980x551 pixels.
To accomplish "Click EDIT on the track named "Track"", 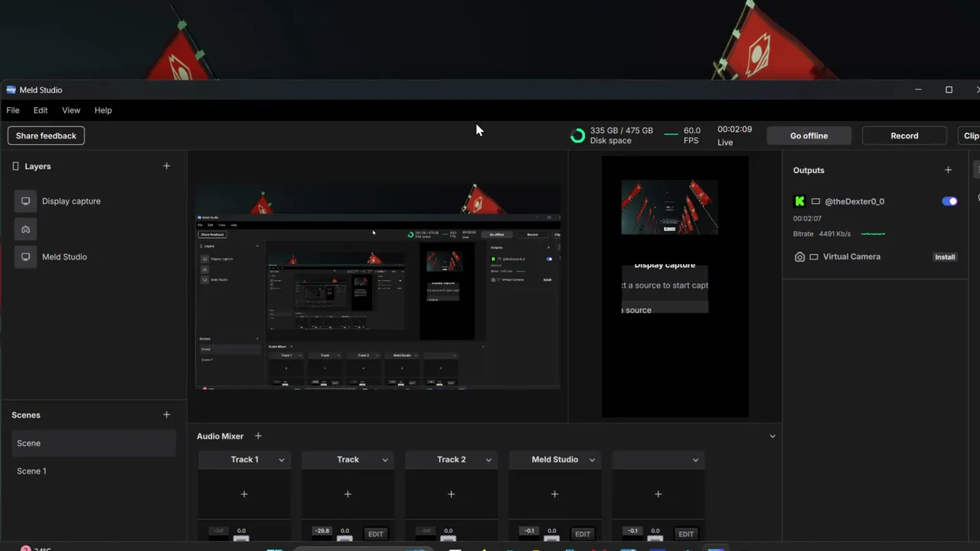I will (x=375, y=534).
